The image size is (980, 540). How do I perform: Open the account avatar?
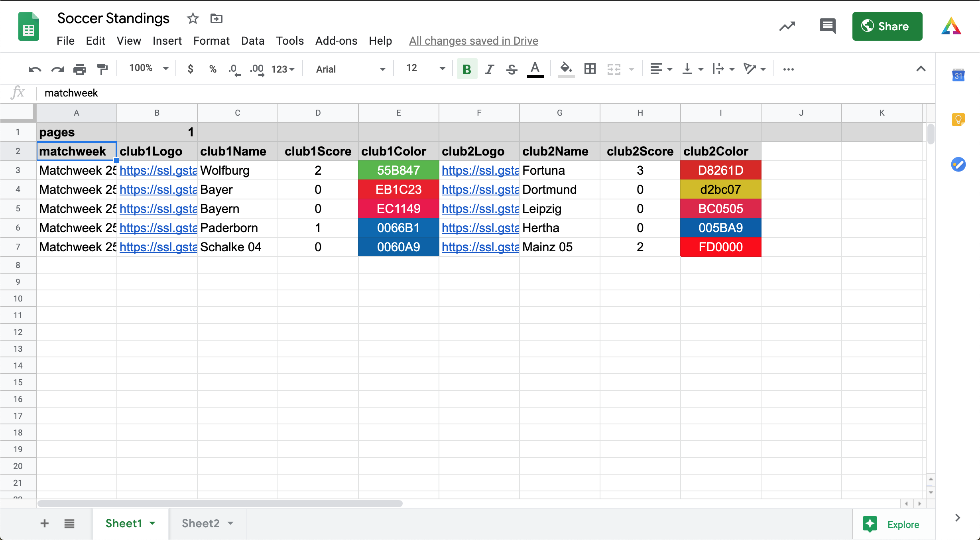pos(951,26)
